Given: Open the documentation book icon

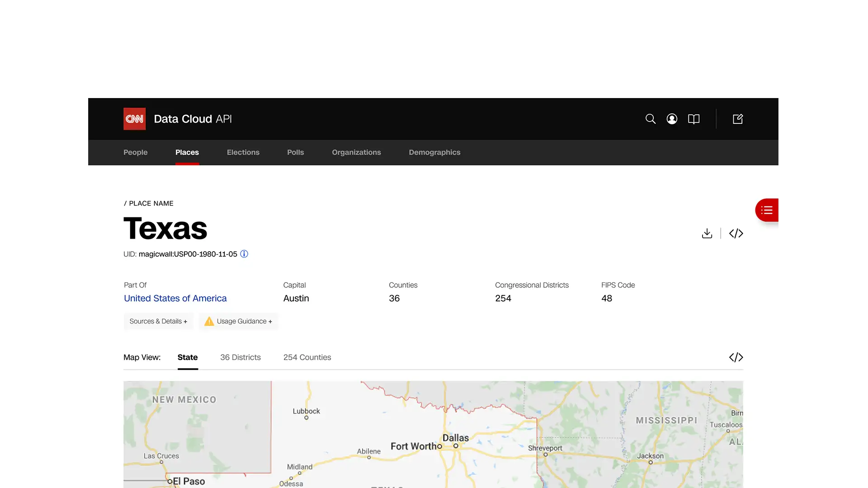Looking at the screenshot, I should coord(693,119).
